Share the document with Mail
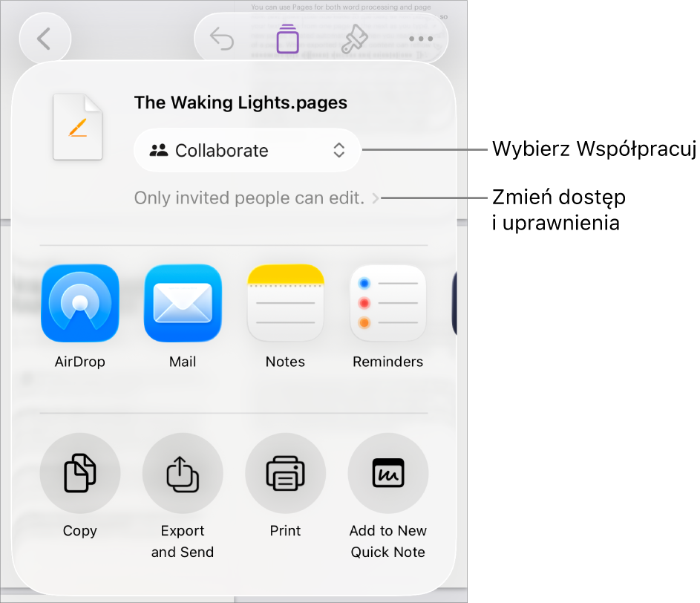The image size is (700, 603). click(183, 303)
